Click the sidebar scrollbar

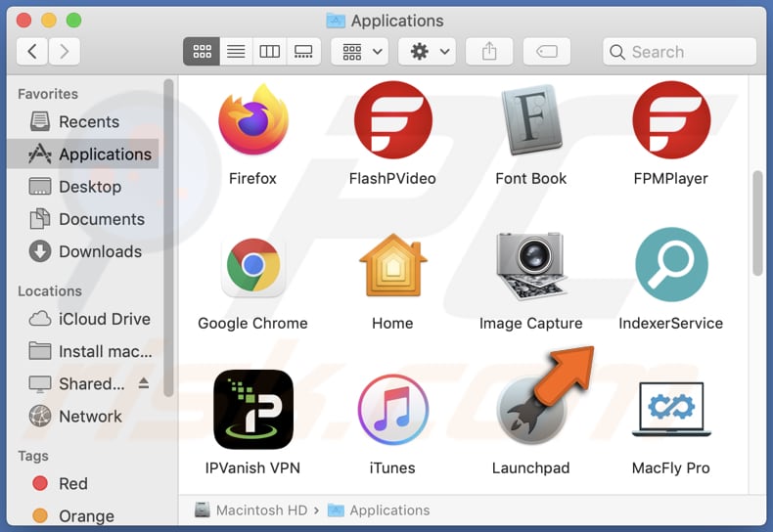coord(168,237)
